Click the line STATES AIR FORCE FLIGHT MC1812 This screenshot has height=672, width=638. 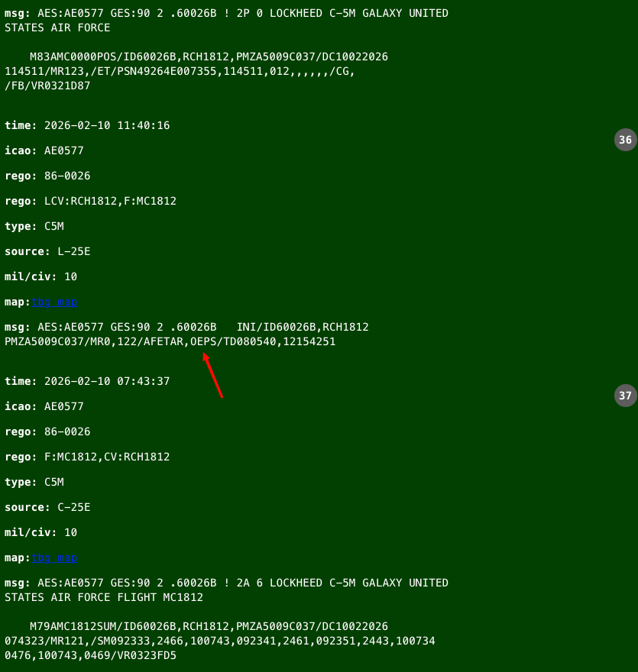tap(104, 597)
